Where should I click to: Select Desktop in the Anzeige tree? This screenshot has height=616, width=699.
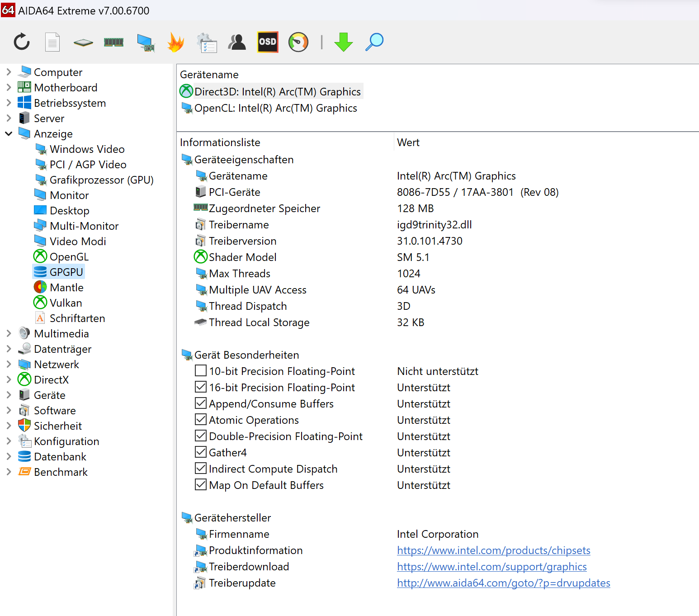click(62, 210)
